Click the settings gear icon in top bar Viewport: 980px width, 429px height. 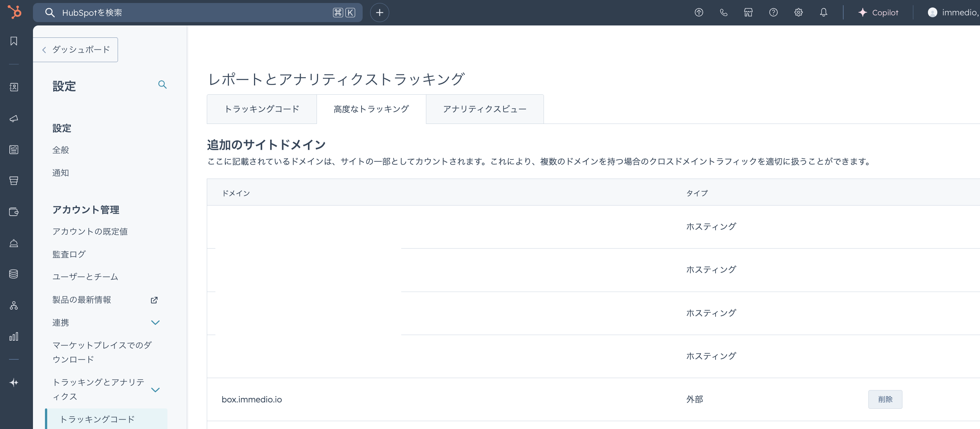click(798, 13)
